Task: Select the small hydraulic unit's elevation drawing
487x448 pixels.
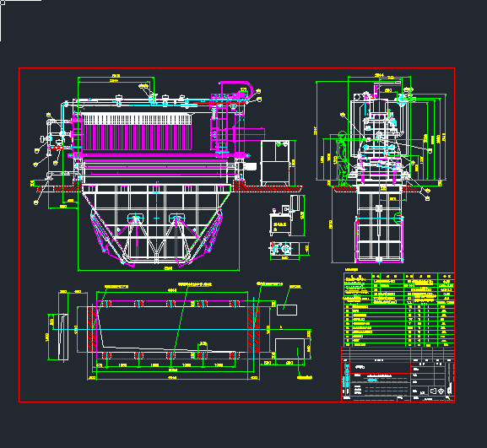Action: (x=284, y=215)
